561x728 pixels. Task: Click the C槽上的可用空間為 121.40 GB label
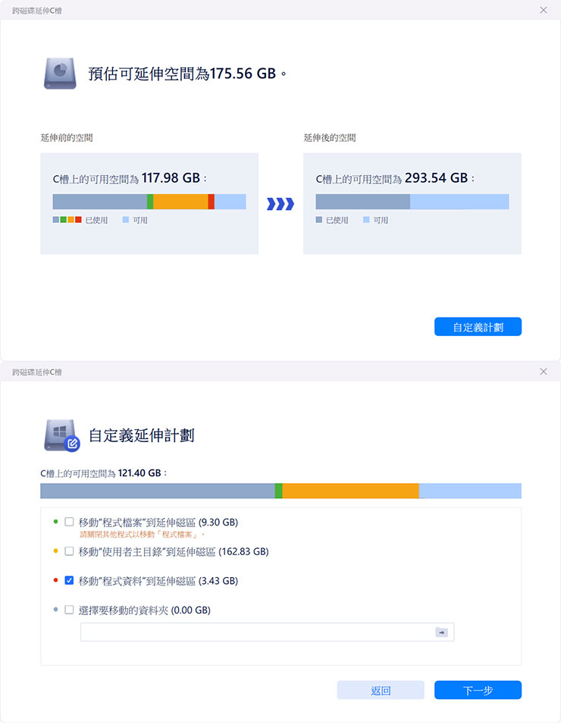(103, 473)
